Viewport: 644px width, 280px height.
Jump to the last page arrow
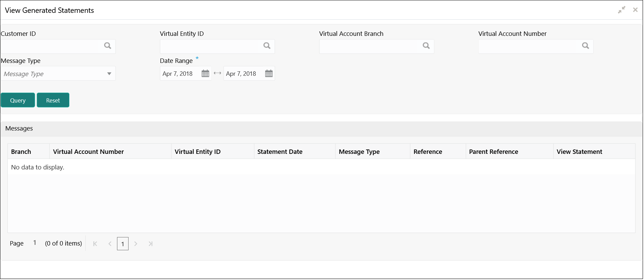click(x=151, y=244)
